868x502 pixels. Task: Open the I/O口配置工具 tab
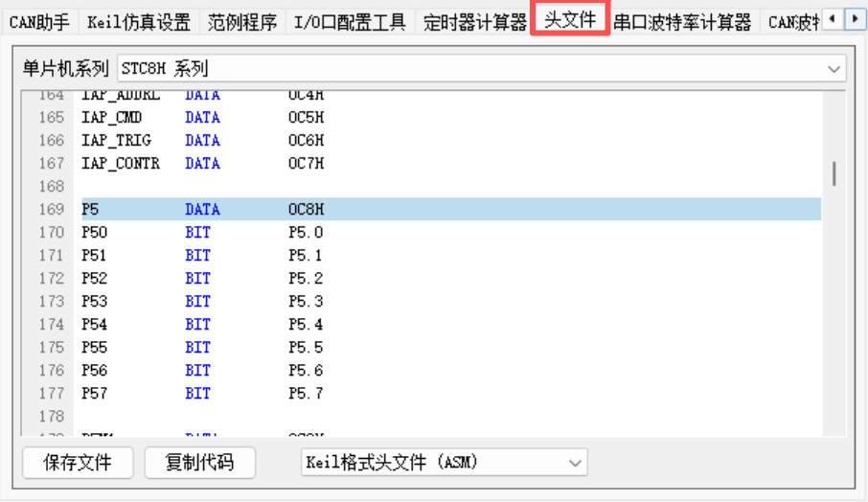pos(350,22)
